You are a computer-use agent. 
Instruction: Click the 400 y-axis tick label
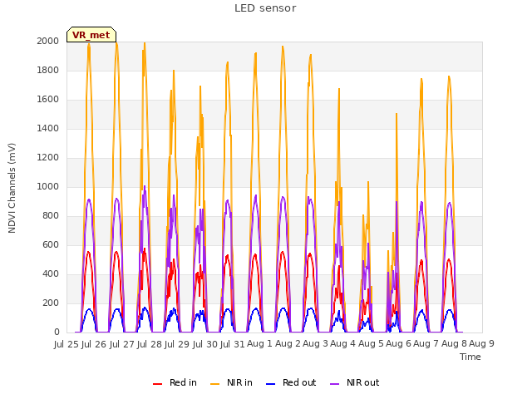[51, 273]
